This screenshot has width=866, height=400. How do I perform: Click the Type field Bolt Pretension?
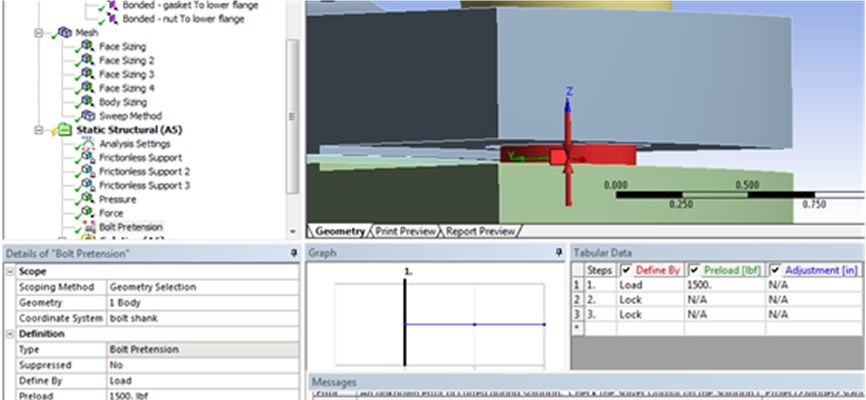click(202, 350)
